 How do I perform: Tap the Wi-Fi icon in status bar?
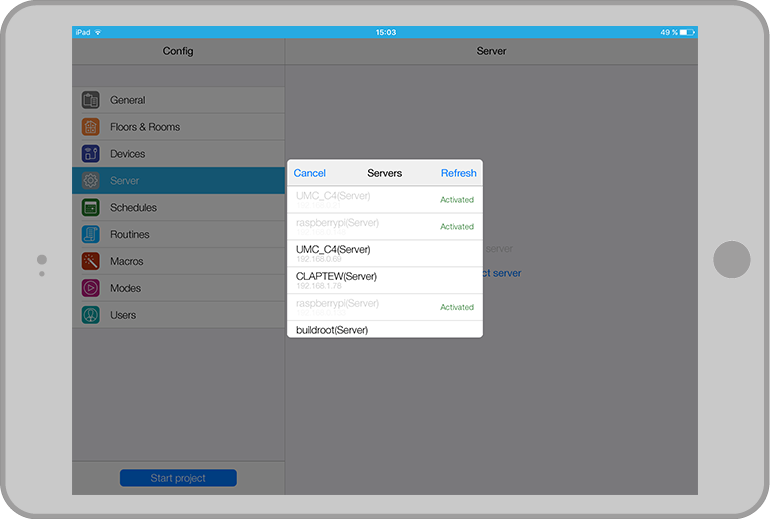pos(98,32)
